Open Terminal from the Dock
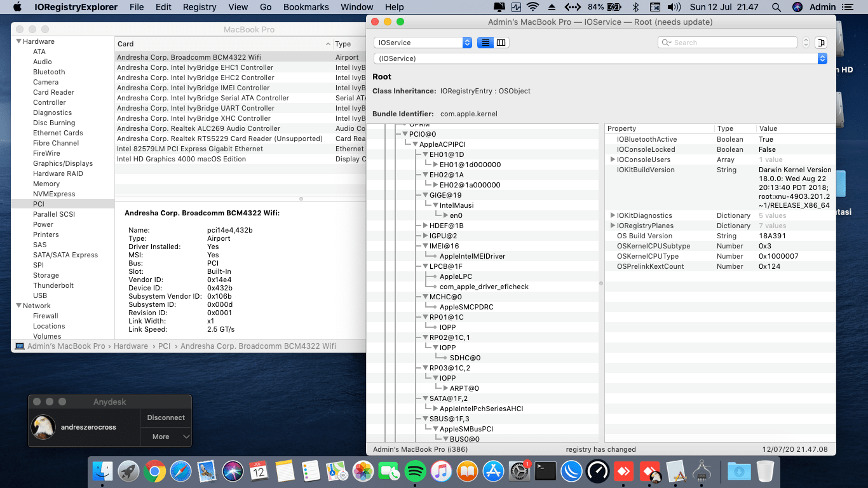Viewport: 868px width, 488px height. tap(545, 471)
